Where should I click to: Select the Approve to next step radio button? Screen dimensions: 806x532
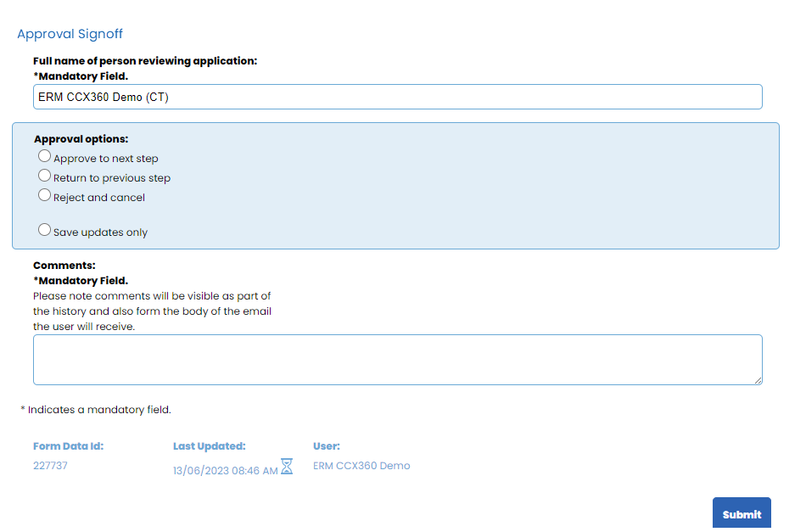(x=45, y=156)
